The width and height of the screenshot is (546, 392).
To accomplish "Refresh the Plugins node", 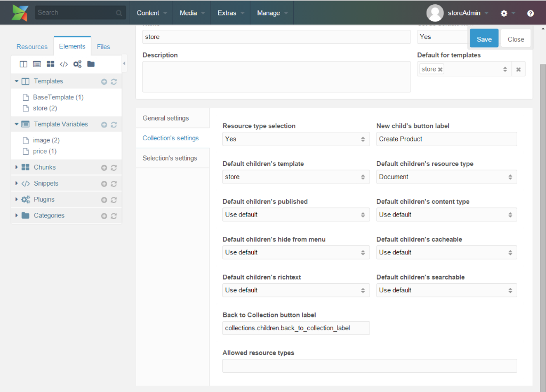I will pos(114,200).
